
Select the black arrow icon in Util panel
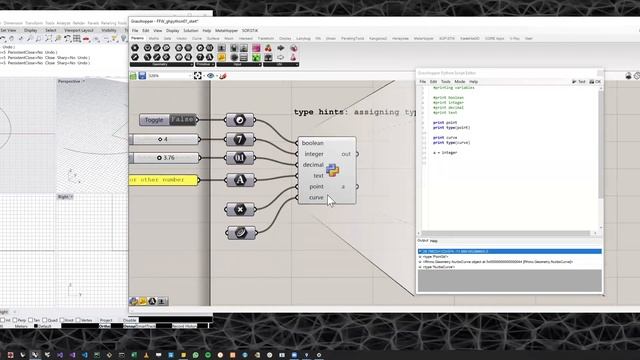click(281, 48)
